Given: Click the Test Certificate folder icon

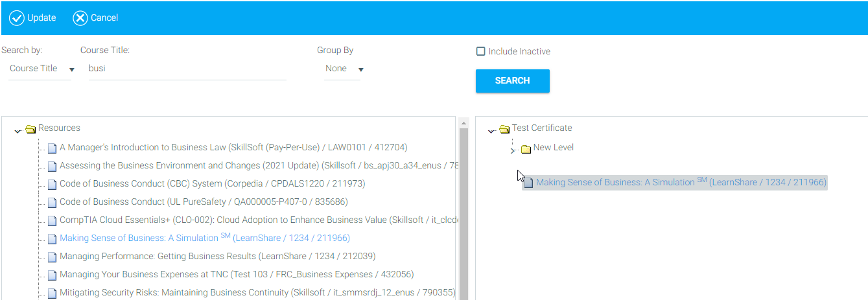Looking at the screenshot, I should (504, 129).
